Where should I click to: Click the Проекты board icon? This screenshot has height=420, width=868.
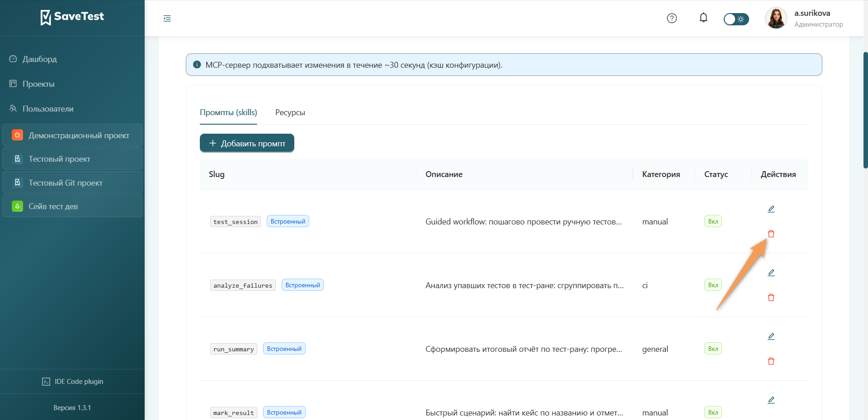tap(13, 84)
